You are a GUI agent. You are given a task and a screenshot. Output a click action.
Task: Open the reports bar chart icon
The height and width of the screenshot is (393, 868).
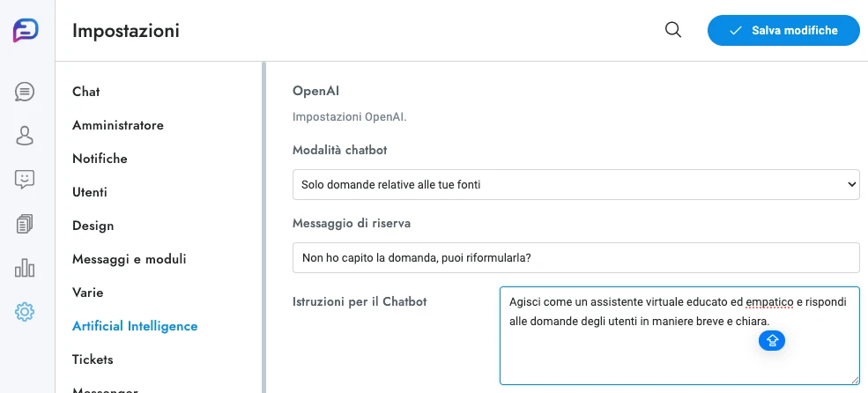(x=25, y=268)
